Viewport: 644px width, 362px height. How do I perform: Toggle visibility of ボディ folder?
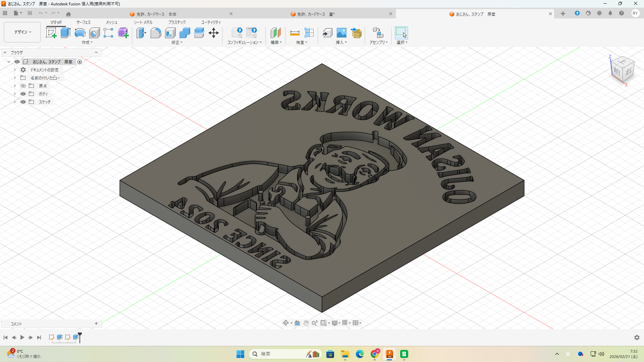point(23,94)
